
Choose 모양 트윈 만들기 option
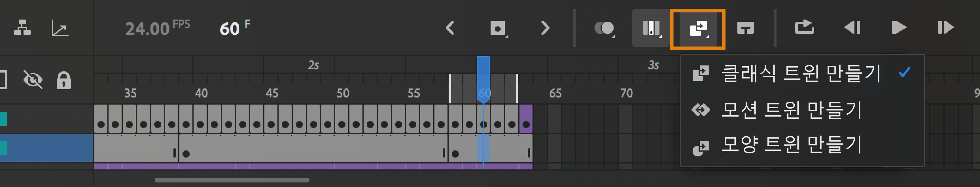pyautogui.click(x=791, y=145)
